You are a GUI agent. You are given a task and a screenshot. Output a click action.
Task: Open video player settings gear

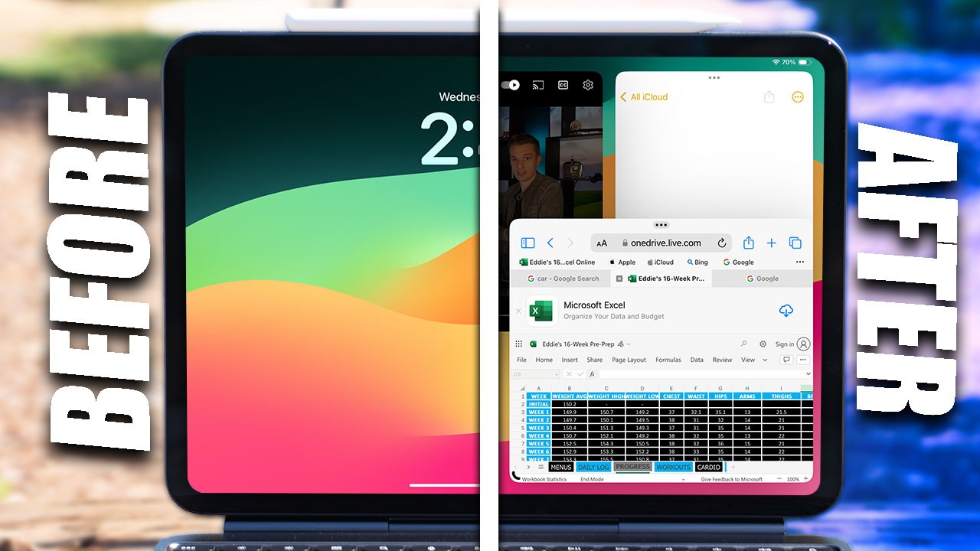pyautogui.click(x=588, y=85)
